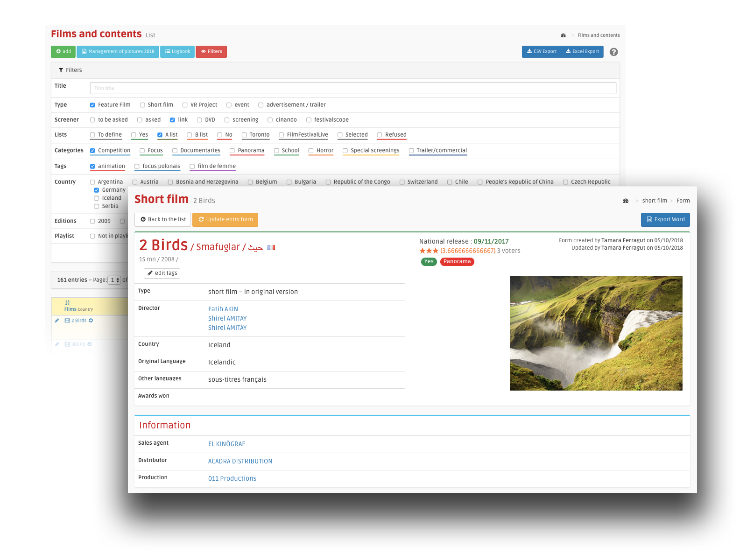Open the Logbook button
747x560 pixels.
coord(177,52)
